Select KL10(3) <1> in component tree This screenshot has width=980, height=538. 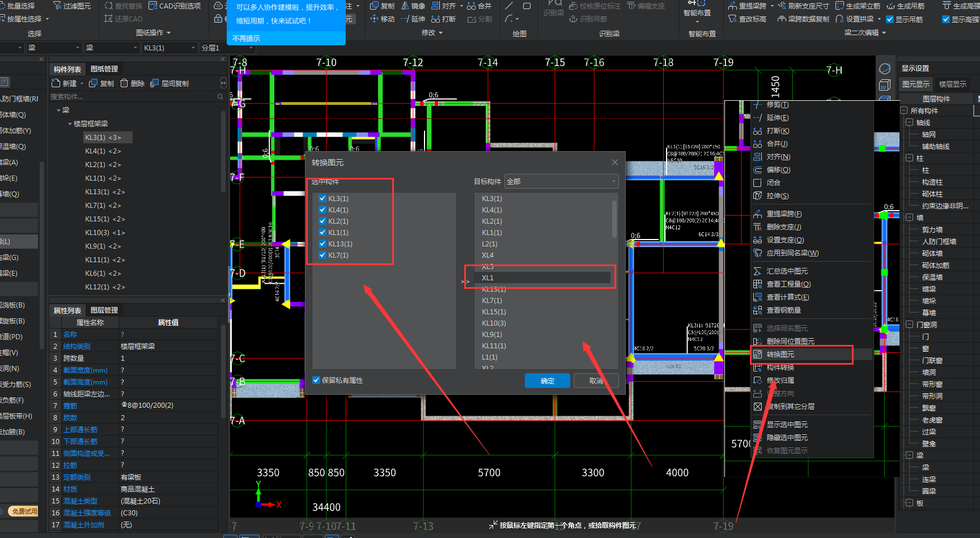105,232
